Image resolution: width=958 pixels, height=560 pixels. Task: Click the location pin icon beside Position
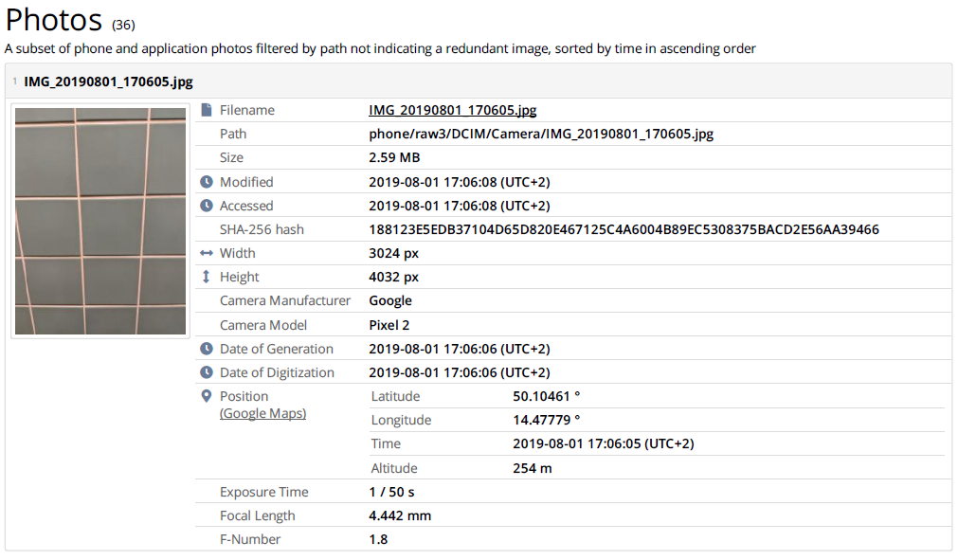click(x=207, y=395)
